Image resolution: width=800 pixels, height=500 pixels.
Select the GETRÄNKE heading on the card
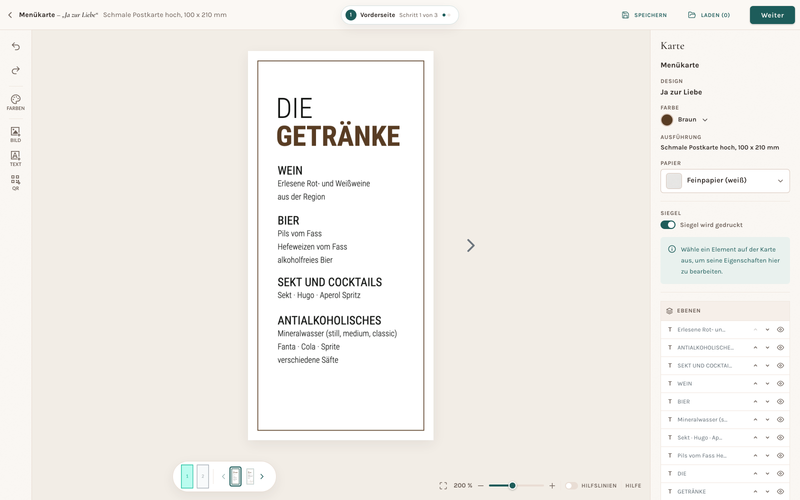pos(338,136)
